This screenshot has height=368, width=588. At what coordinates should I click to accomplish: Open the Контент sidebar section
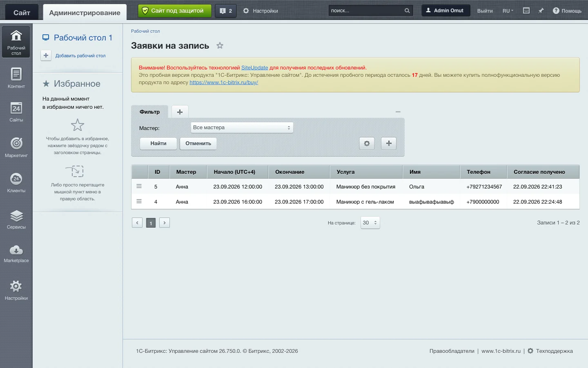pyautogui.click(x=16, y=78)
